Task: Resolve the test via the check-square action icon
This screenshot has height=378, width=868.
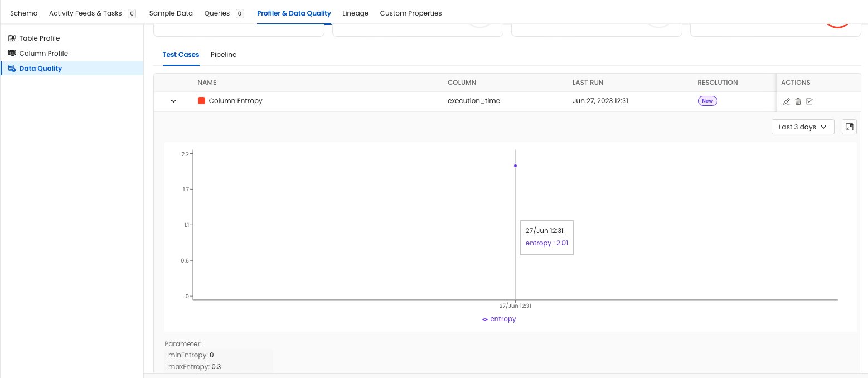Action: click(809, 101)
